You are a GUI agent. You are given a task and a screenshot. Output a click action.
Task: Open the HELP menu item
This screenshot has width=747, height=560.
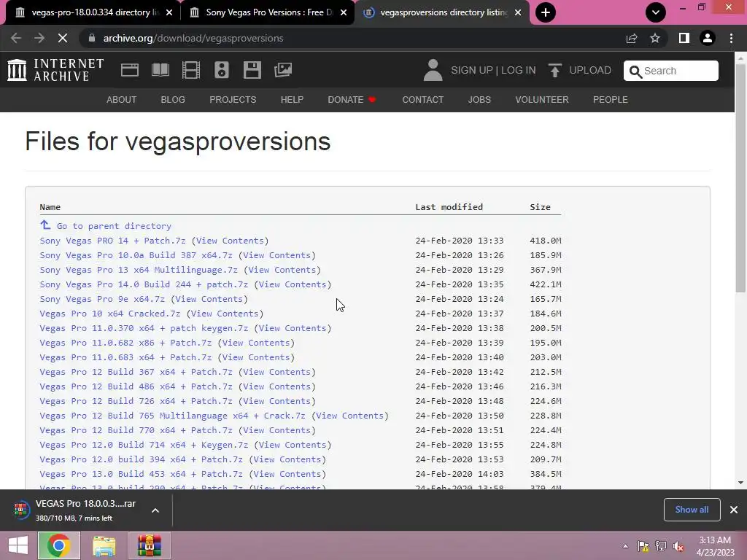pos(292,99)
